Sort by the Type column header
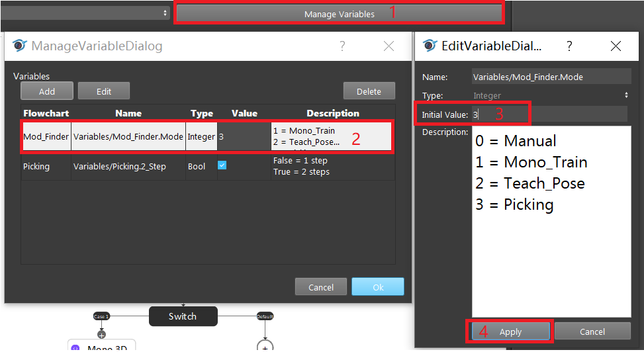Screen dimensions: 644x352 pos(202,113)
